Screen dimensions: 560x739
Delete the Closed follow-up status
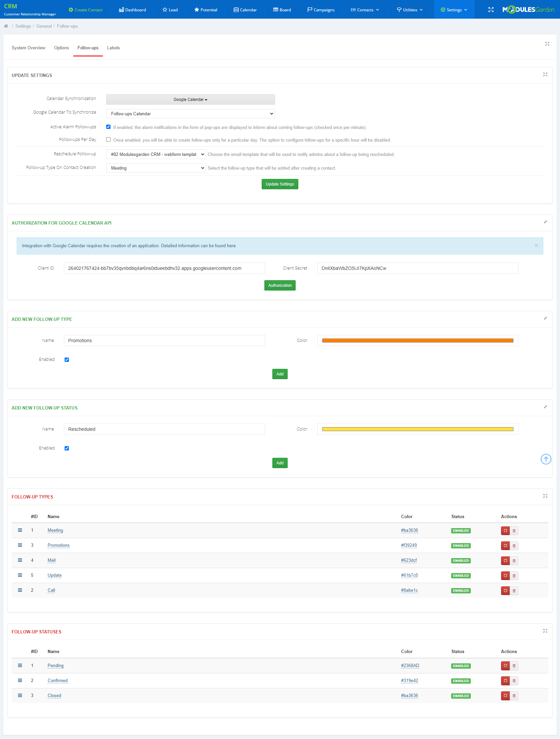tap(514, 696)
